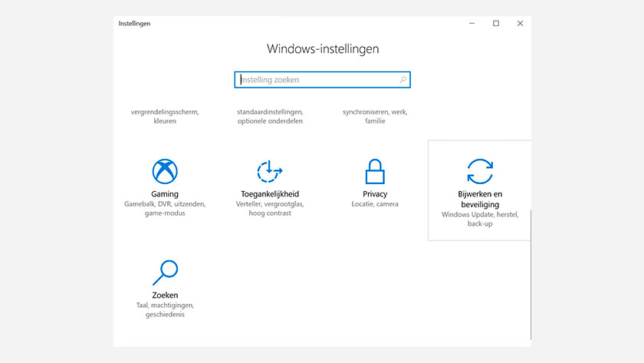The image size is (644, 363).
Task: Select the Privacy label text
Action: point(375,194)
